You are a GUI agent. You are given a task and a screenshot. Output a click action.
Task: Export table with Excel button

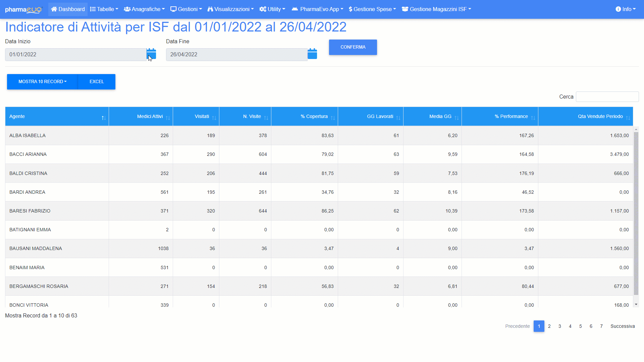click(97, 82)
